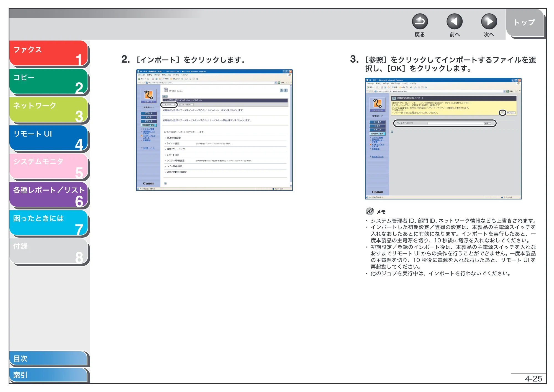Click the 戻る (back) round button
The height and width of the screenshot is (392, 554).
420,22
